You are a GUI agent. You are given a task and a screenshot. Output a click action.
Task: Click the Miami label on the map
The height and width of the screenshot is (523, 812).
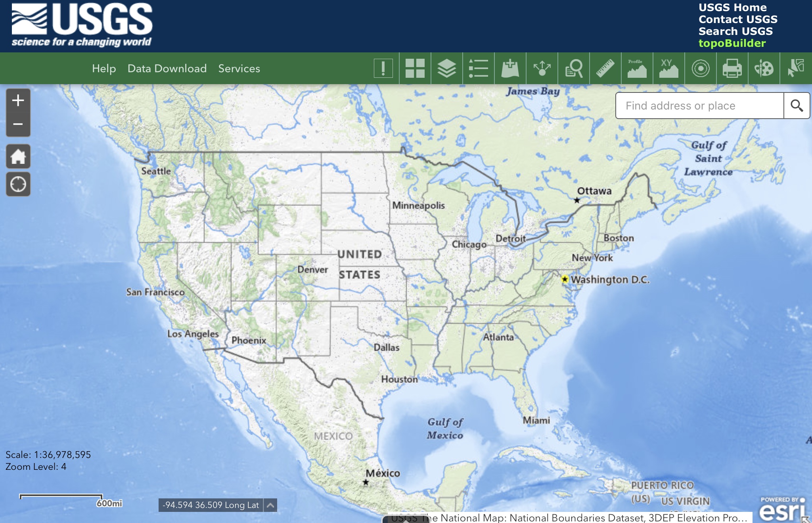click(x=536, y=420)
